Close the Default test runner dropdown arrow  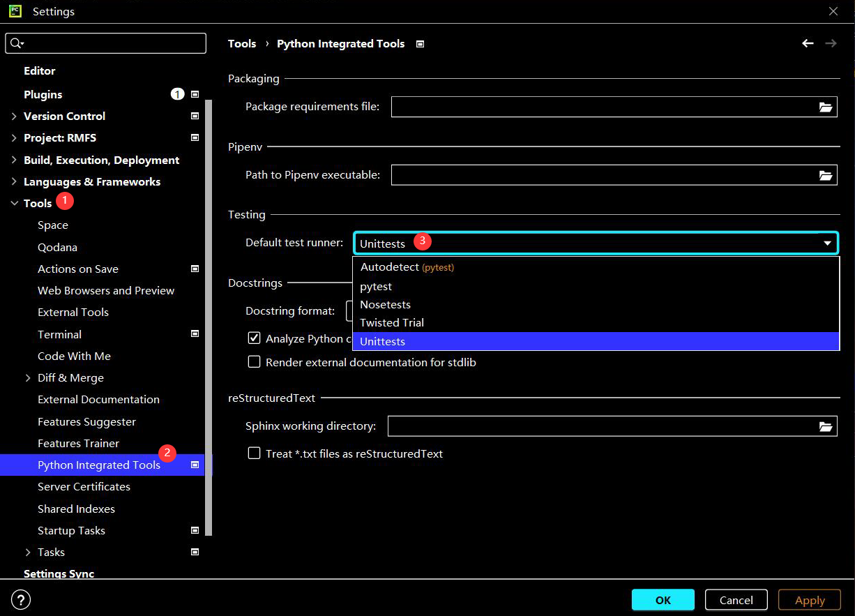827,243
